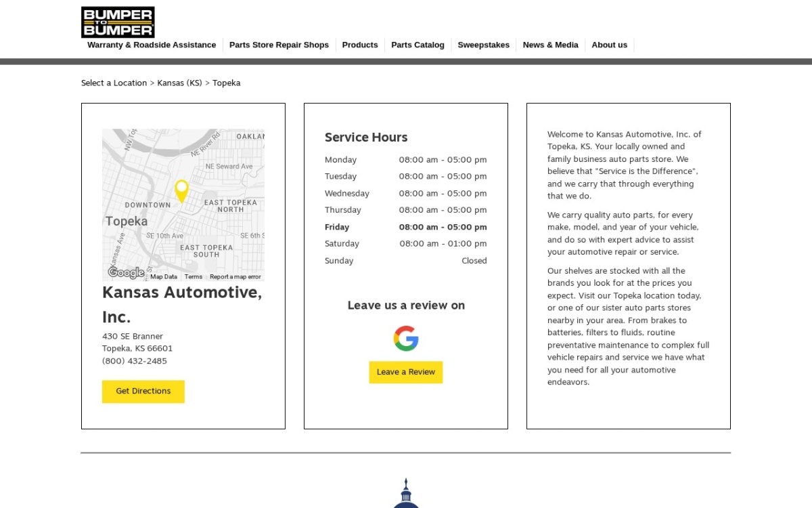Click the Tuesday hours row
This screenshot has height=508, width=812.
coord(406,176)
